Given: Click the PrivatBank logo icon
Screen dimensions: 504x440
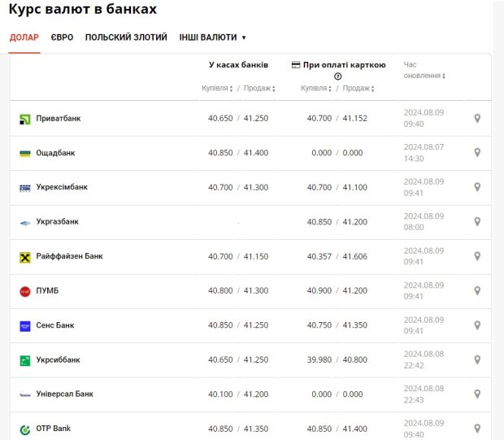Looking at the screenshot, I should tap(24, 119).
